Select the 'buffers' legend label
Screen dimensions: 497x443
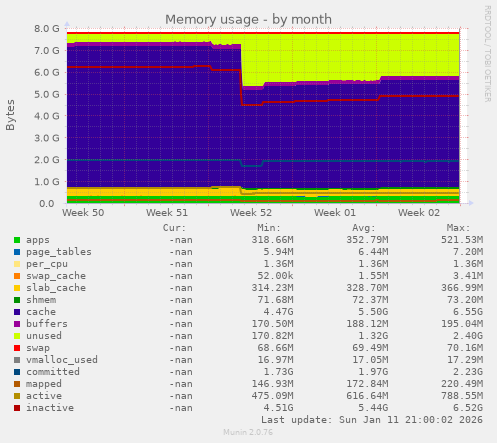tap(47, 324)
